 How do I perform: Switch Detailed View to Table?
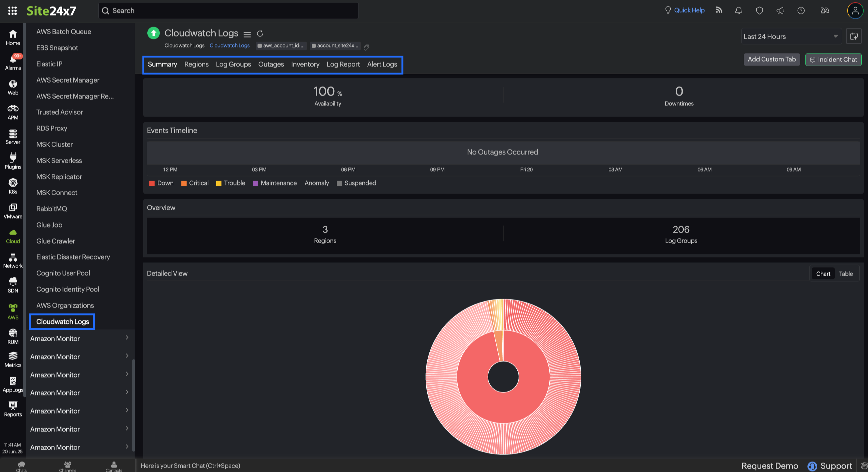click(x=846, y=274)
